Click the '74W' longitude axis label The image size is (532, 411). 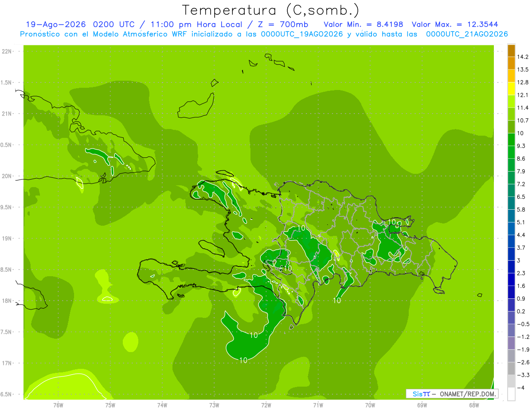[x=162, y=405]
